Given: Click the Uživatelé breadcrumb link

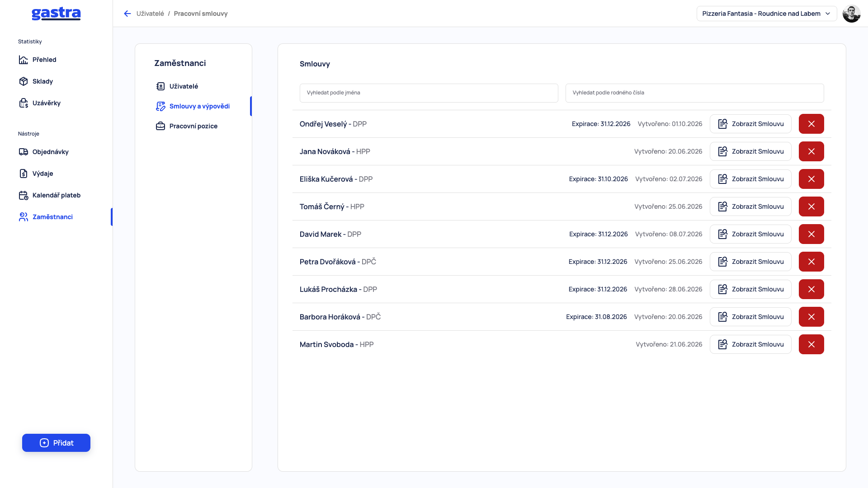Looking at the screenshot, I should tap(150, 14).
